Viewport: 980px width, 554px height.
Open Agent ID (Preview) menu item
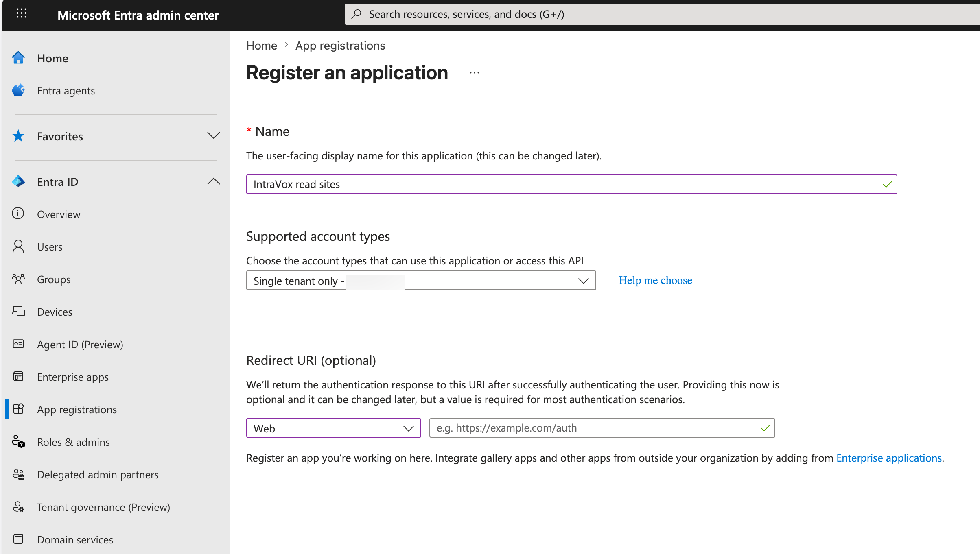click(x=80, y=345)
